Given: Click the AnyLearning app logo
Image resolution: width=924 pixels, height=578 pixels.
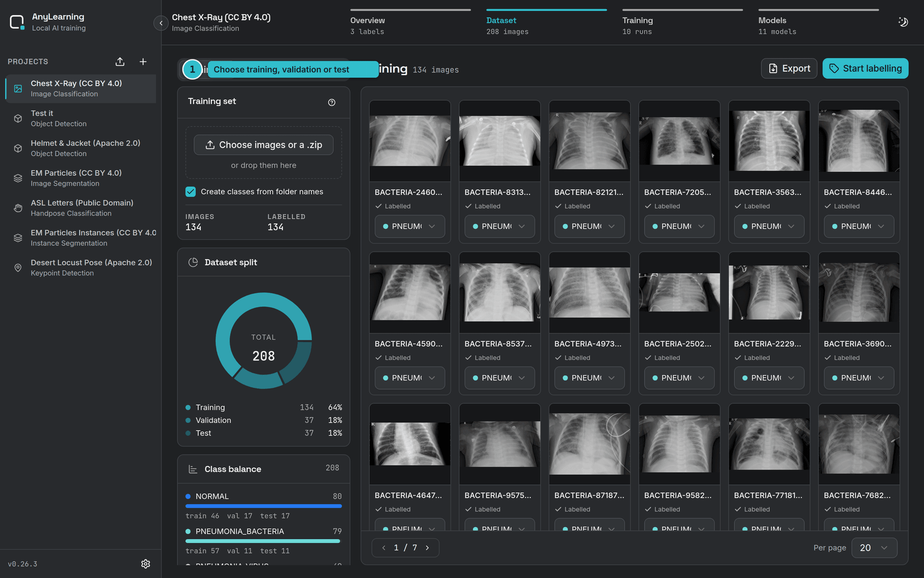Looking at the screenshot, I should click(17, 23).
